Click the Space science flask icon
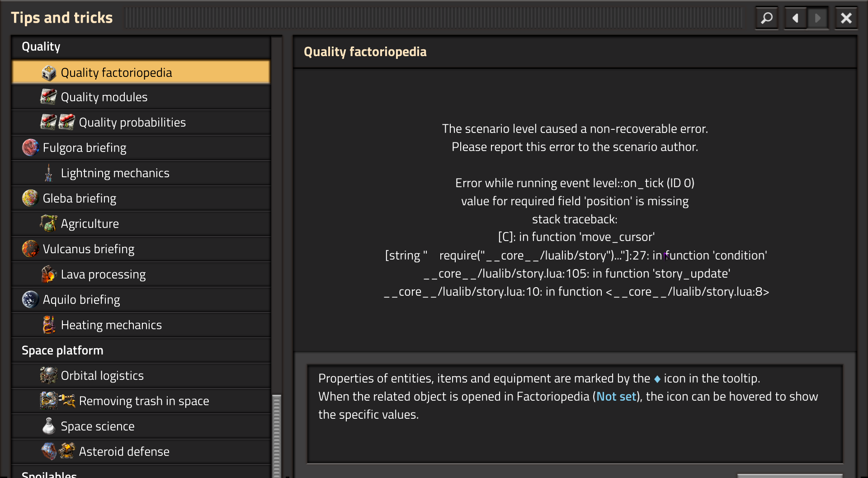The height and width of the screenshot is (478, 868). pyautogui.click(x=49, y=426)
